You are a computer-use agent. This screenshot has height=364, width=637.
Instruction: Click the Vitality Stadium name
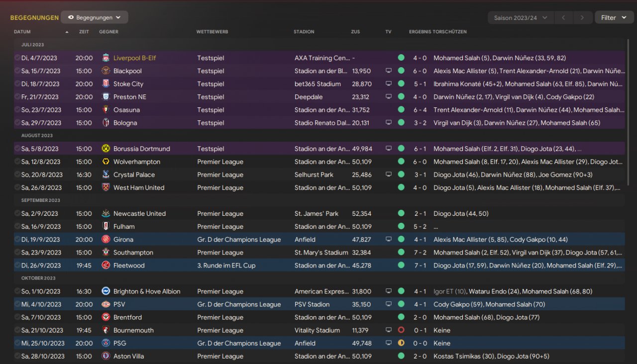pos(318,330)
